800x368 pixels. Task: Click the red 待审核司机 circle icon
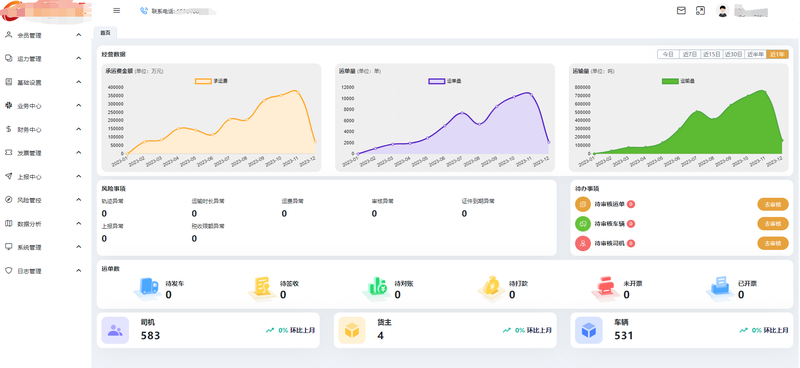(x=583, y=243)
